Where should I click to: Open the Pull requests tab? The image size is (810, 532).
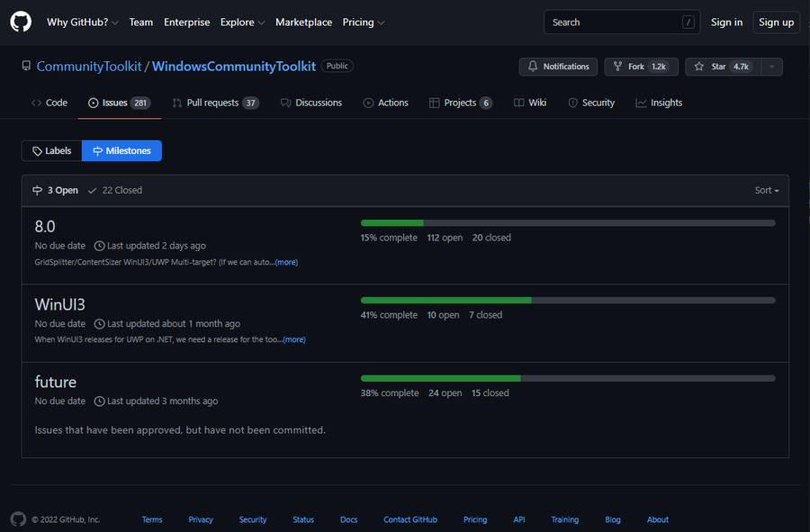[x=215, y=103]
